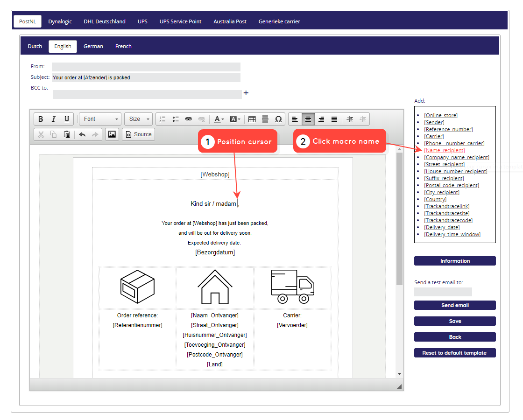Select the German language tab
The width and height of the screenshot is (523, 420).
point(93,46)
